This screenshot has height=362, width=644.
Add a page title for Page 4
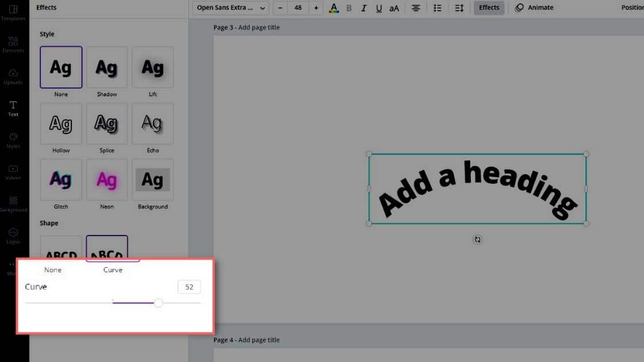click(x=259, y=340)
